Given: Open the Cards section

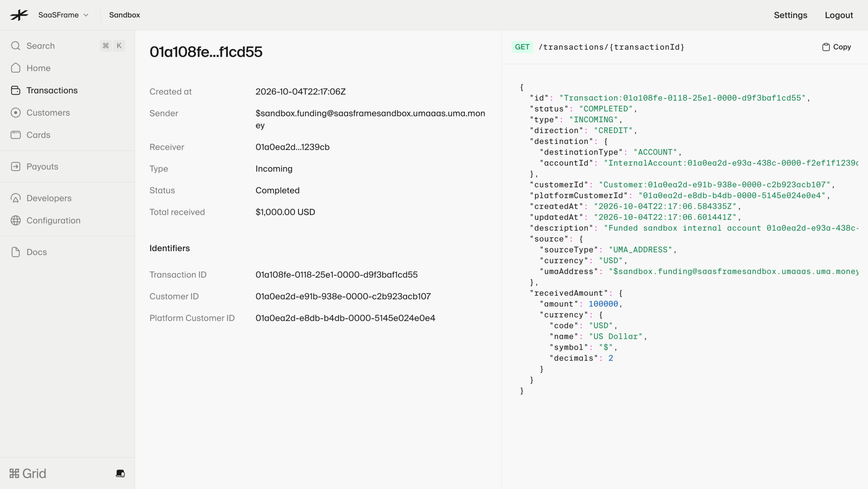Looking at the screenshot, I should 38,135.
